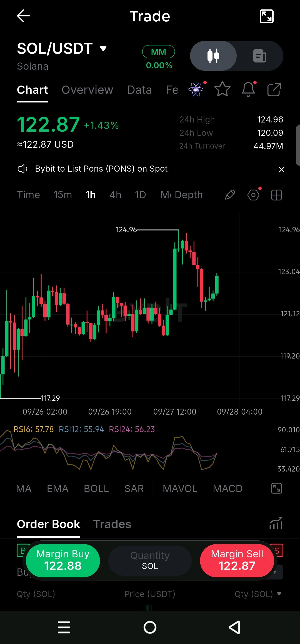Open the chart layout grid icon
300x644 pixels.
tap(276, 195)
